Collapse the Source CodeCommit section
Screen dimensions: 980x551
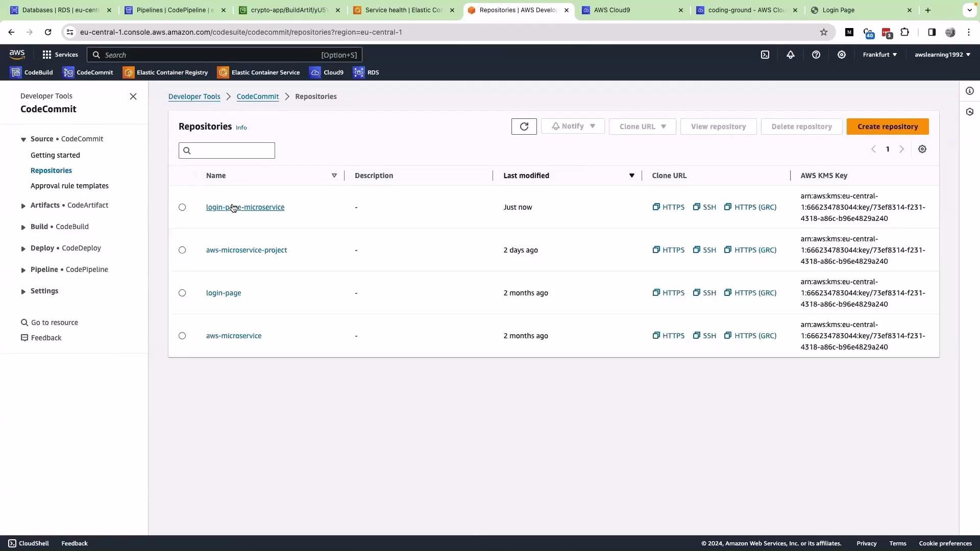[23, 139]
